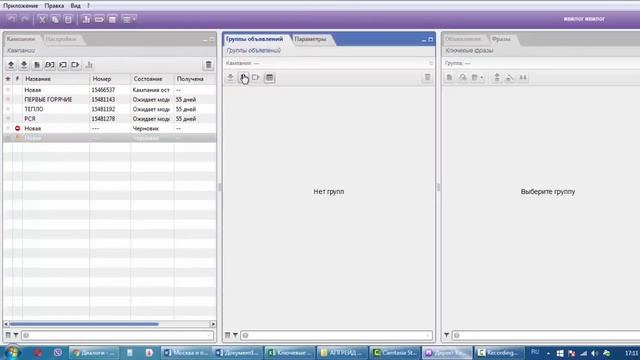This screenshot has height=360, width=640.
Task: Click the Copy icon in top toolbar
Action: coord(55,19)
